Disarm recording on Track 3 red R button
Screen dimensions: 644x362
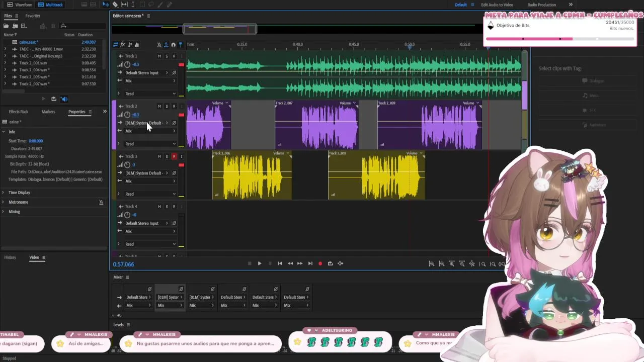[174, 156]
